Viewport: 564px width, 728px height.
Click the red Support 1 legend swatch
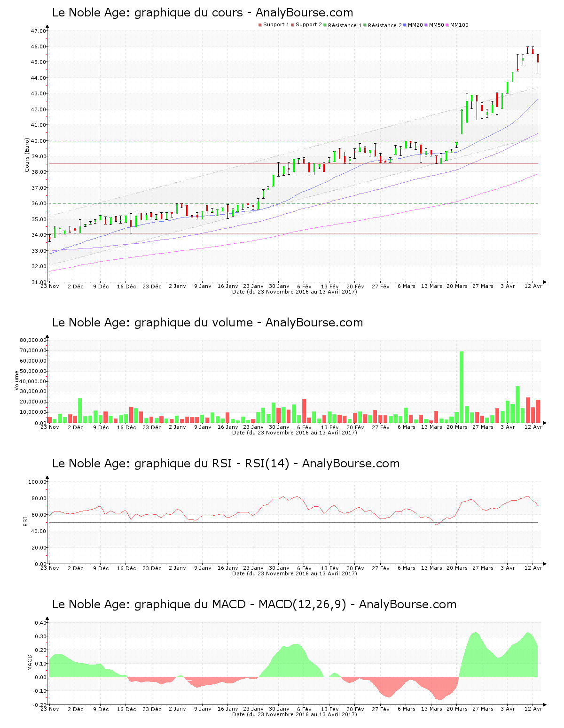point(260,25)
